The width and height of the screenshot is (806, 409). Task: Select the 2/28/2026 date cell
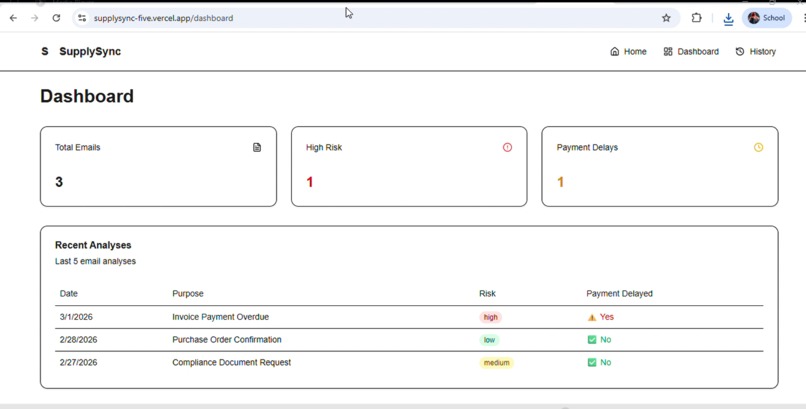[x=78, y=340]
